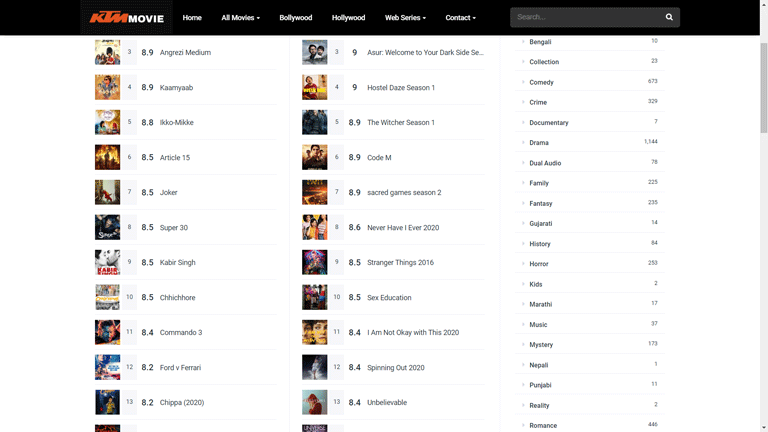The height and width of the screenshot is (432, 768).
Task: Open The Witcher Season 1 poster thumbnail
Action: point(314,122)
